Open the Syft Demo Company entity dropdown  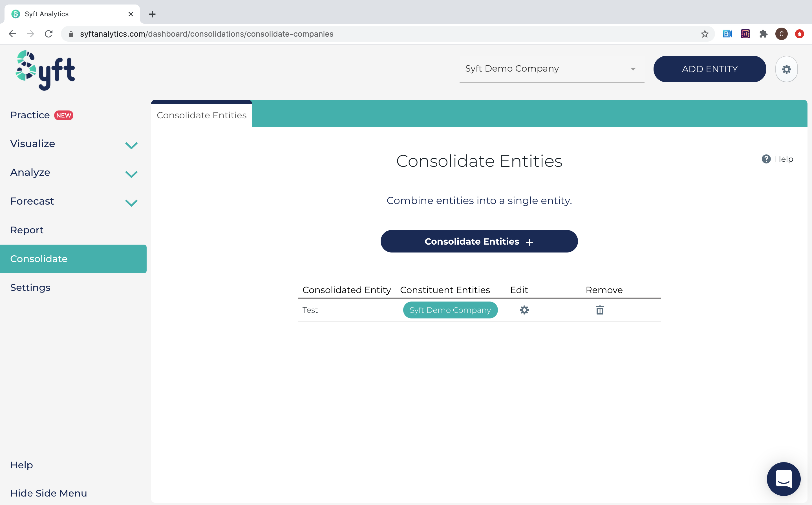point(633,69)
